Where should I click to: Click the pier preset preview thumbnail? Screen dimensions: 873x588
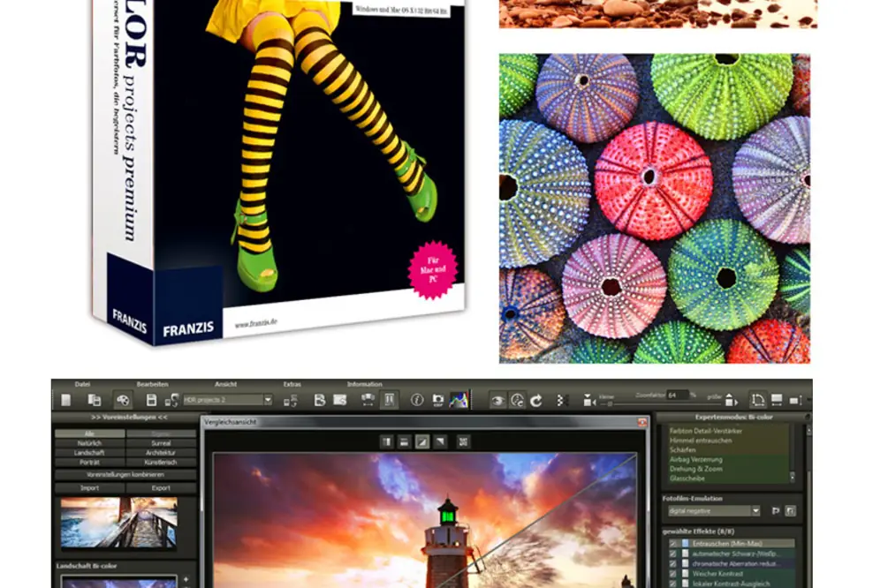point(118,523)
